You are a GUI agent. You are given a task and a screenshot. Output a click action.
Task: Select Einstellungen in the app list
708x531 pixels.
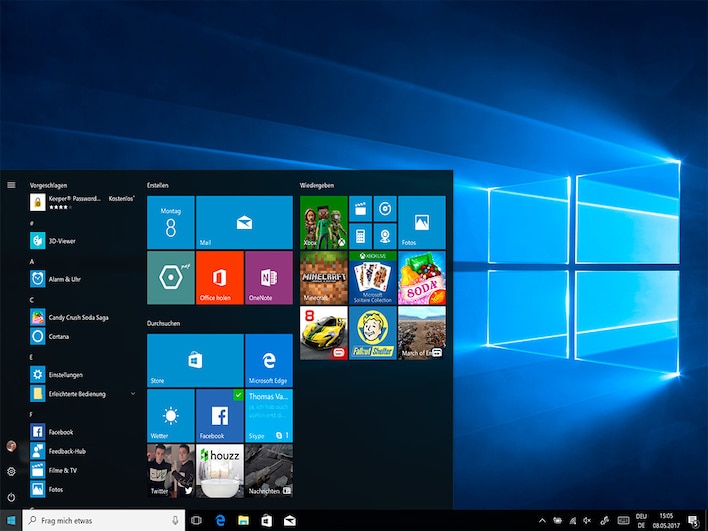coord(65,375)
